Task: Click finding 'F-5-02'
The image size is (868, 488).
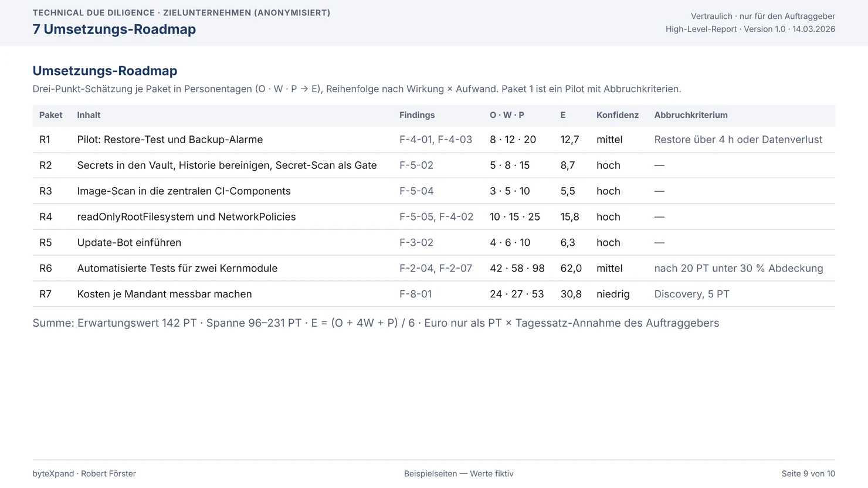Action: point(416,165)
